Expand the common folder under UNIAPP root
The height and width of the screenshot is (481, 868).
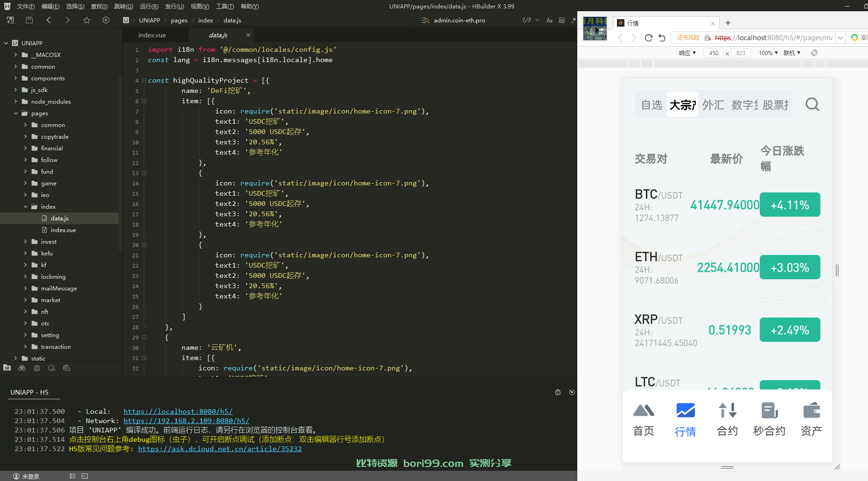point(15,66)
